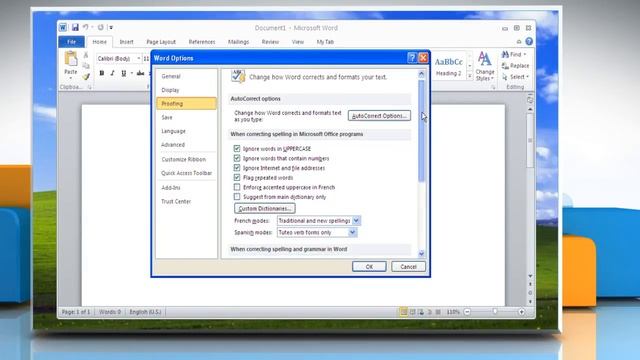Click the AutoCorrect Options button

(x=379, y=116)
